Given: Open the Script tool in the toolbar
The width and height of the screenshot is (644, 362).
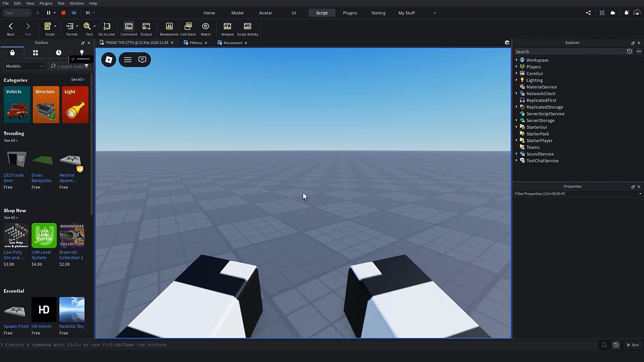Looking at the screenshot, I should 48,29.
